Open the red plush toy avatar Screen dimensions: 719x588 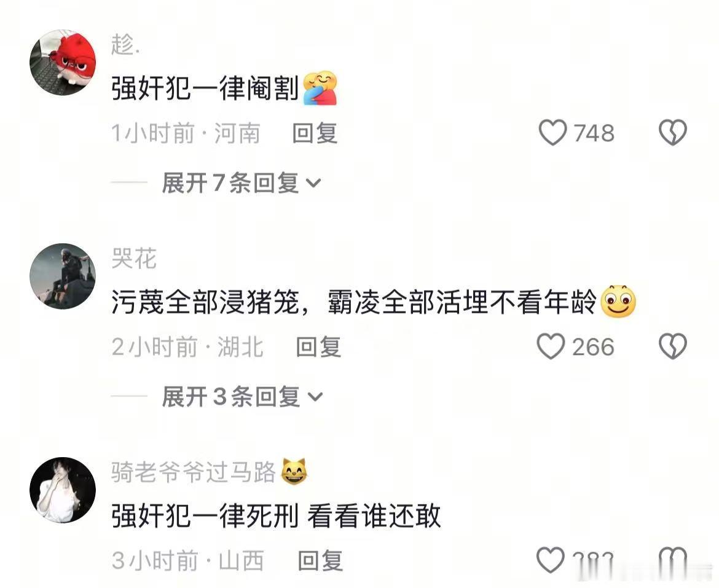click(x=63, y=62)
